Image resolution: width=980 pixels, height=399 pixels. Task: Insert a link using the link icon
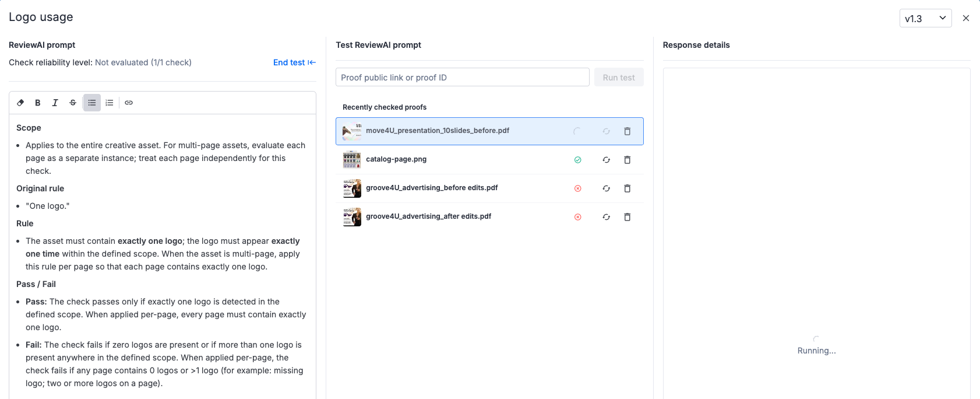129,103
